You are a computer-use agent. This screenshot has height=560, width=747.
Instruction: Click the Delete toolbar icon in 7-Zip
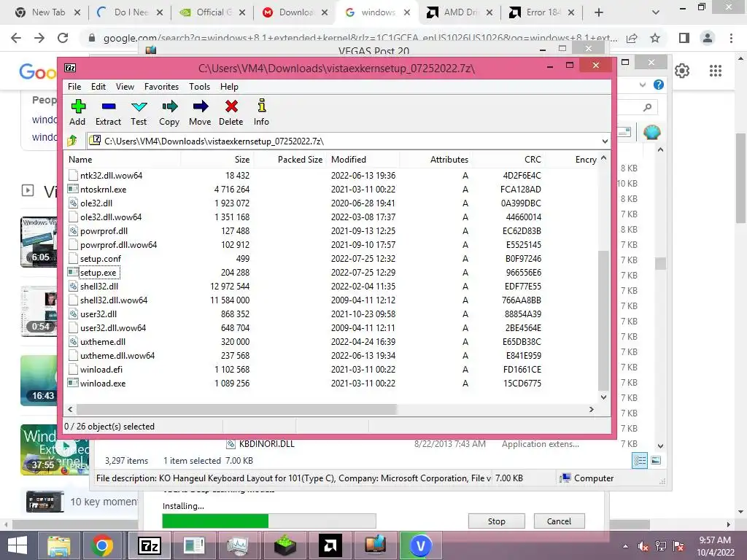click(231, 112)
